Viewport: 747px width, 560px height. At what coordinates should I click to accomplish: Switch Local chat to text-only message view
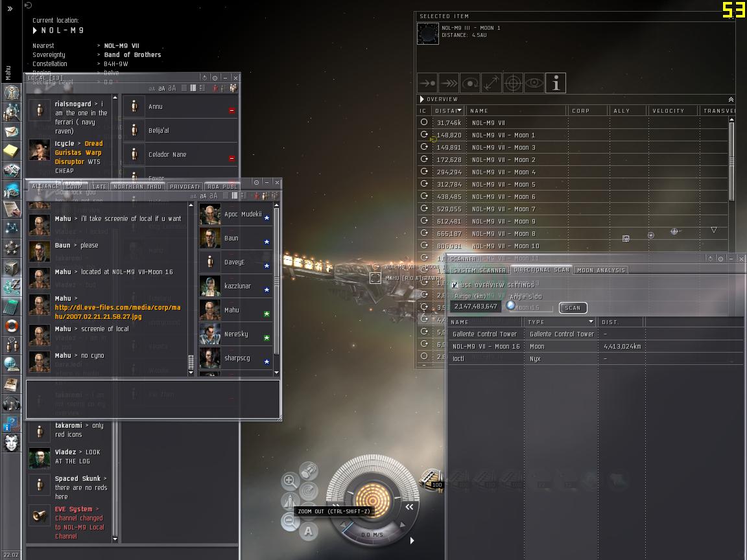[x=184, y=88]
